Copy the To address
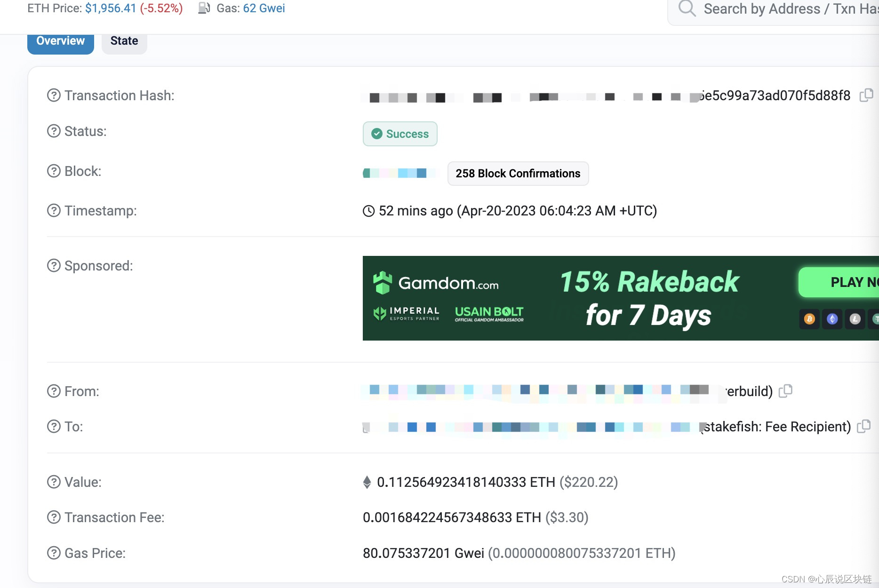879x588 pixels. tap(863, 426)
